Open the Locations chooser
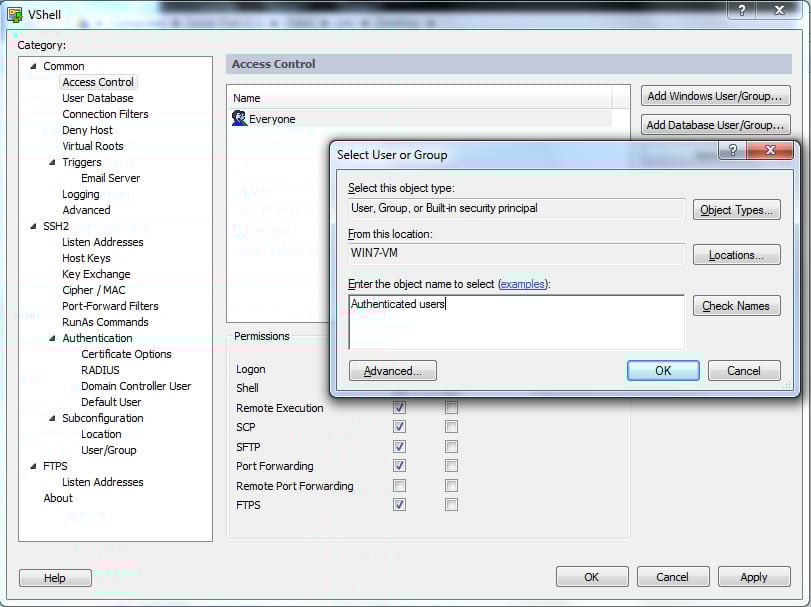The width and height of the screenshot is (811, 607). click(x=736, y=255)
